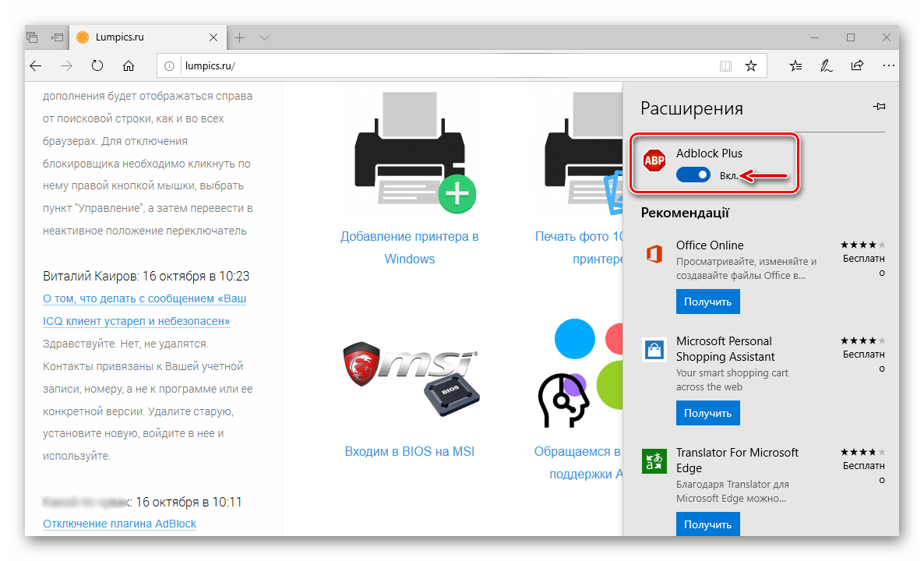Screen dimensions: 924x561
Task: Open link 'Отключение плагина AdBlock'
Action: (x=120, y=524)
